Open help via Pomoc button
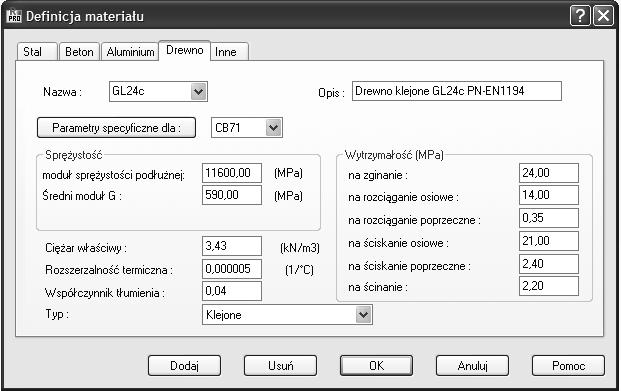621x391 pixels. click(568, 365)
